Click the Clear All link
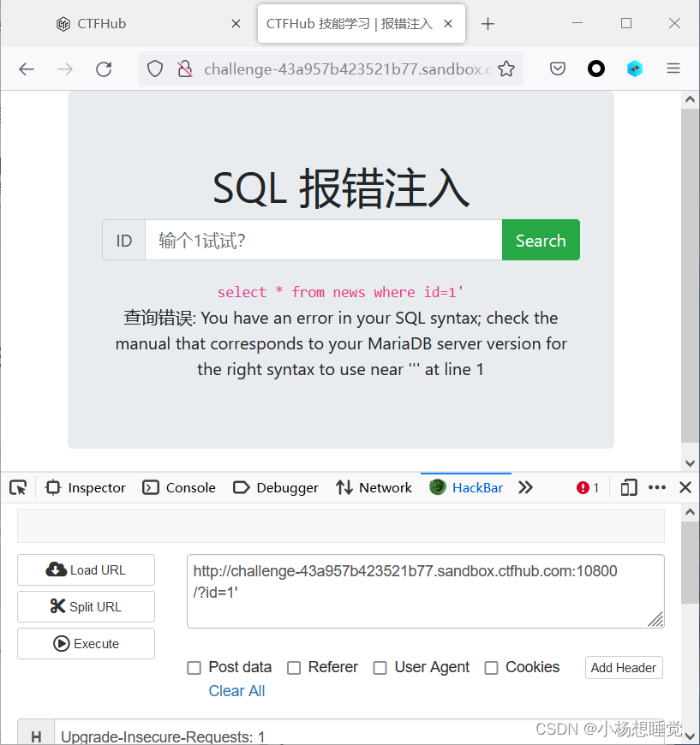 click(236, 691)
